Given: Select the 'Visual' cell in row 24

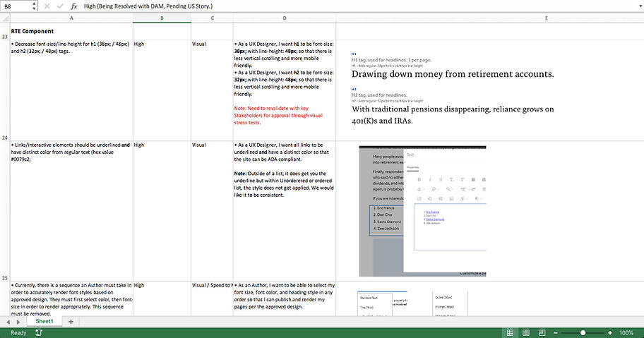Looking at the screenshot, I should click(x=212, y=211).
